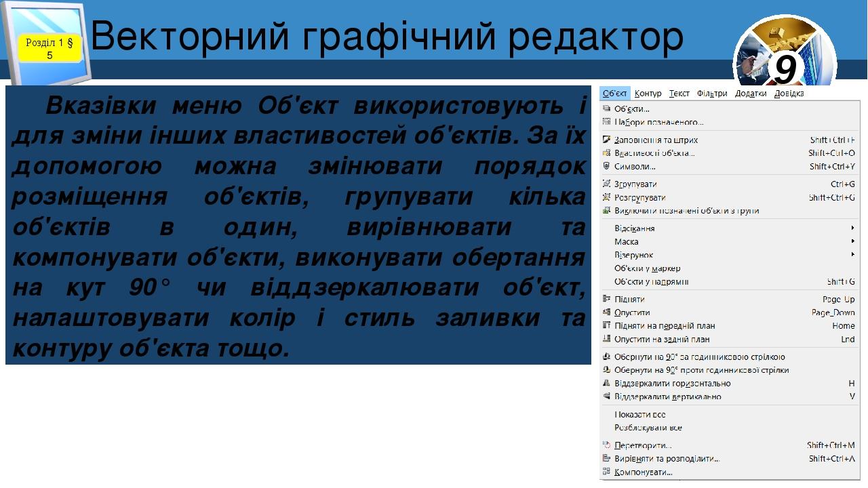The width and height of the screenshot is (868, 488).
Task: Rotate 90° за годинниковою стрілкою icon
Action: click(606, 357)
